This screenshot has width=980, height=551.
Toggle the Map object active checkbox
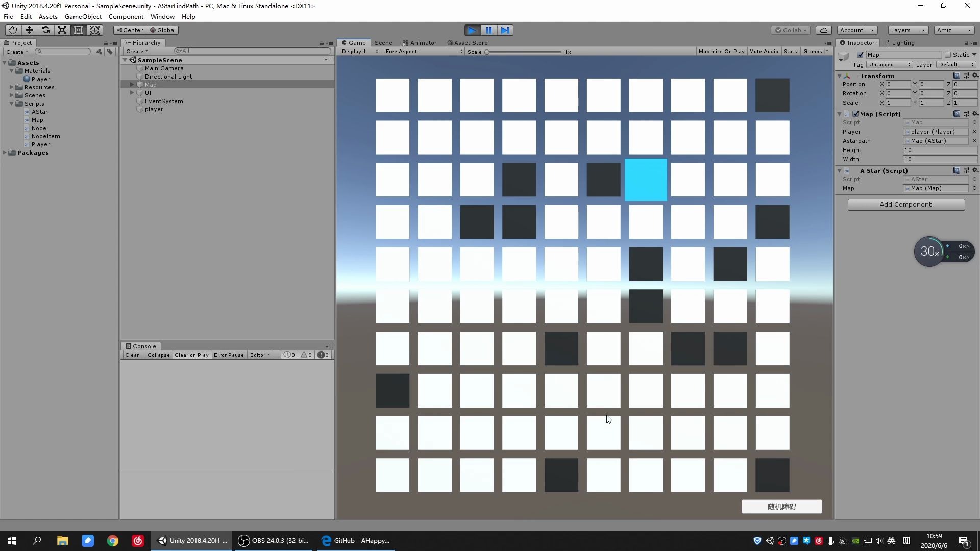861,55
